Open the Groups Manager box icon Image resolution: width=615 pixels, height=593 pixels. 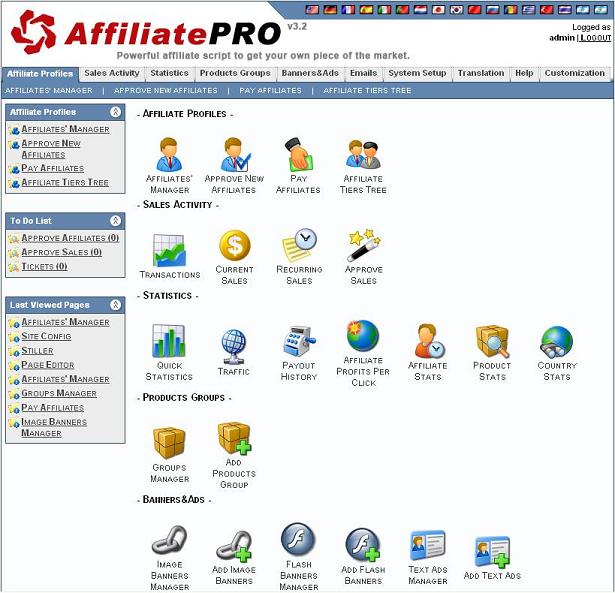pos(169,443)
